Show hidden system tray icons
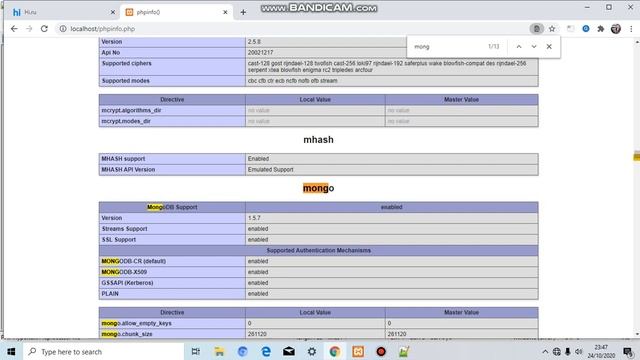This screenshot has height=360, width=640. click(545, 351)
